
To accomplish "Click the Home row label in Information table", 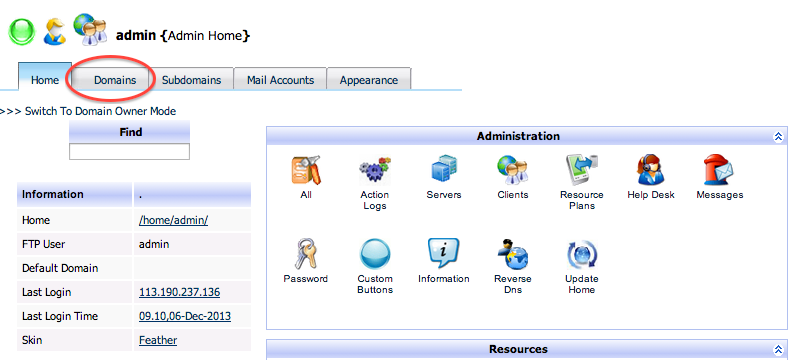I will coord(36,220).
